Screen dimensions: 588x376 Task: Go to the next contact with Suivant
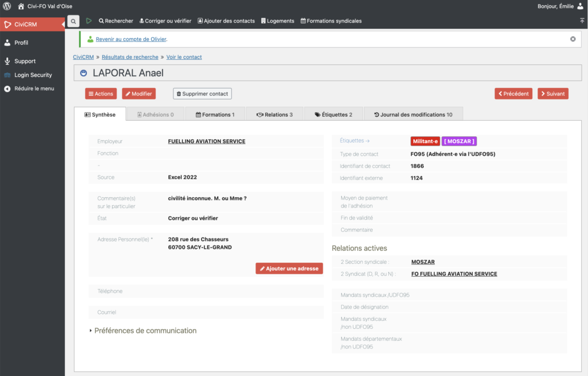(552, 94)
